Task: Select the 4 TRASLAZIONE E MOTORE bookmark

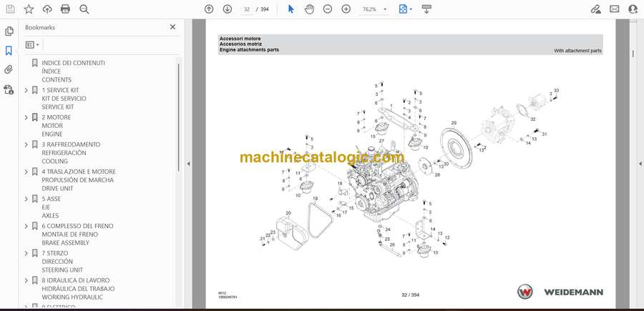Action: (x=79, y=179)
